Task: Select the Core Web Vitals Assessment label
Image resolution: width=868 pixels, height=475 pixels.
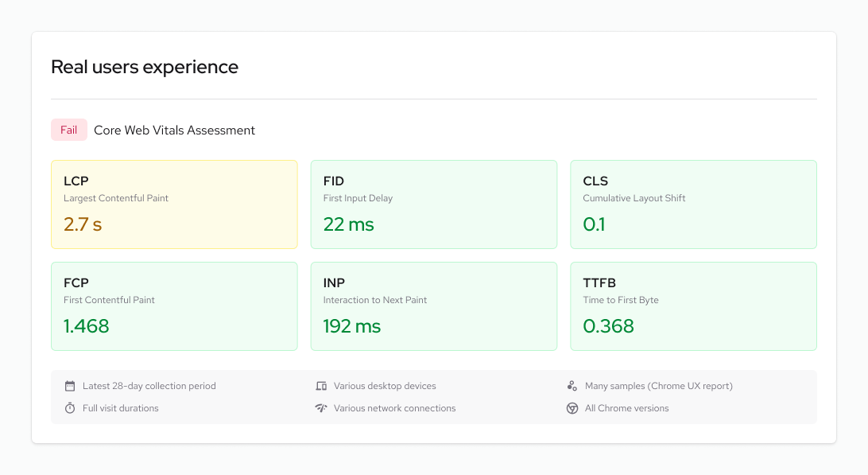Action: pyautogui.click(x=174, y=130)
